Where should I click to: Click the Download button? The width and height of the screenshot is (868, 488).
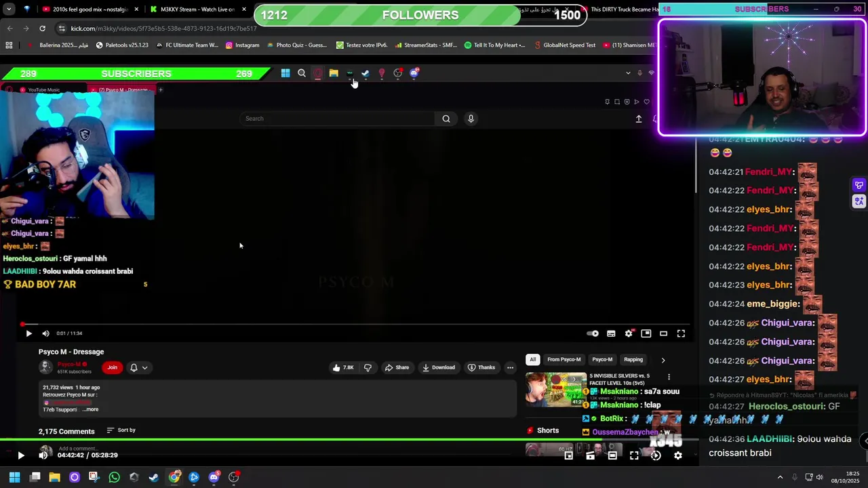(x=438, y=367)
